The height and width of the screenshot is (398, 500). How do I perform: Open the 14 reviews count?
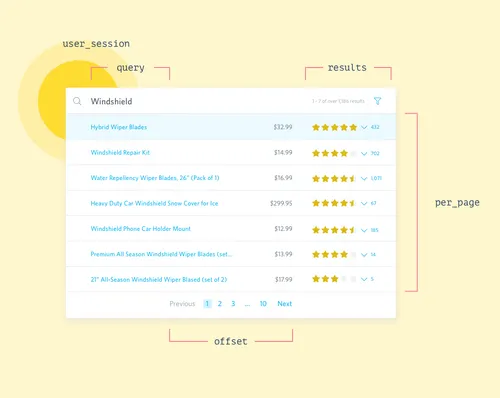373,254
